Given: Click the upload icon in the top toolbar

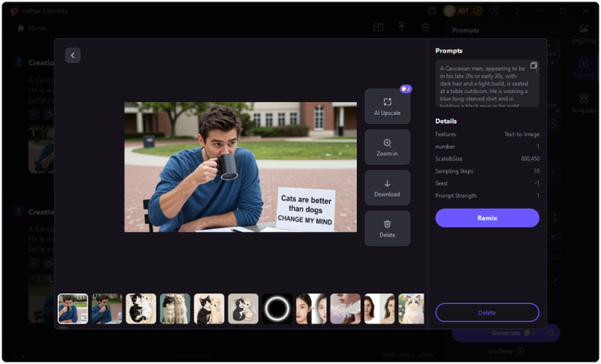Looking at the screenshot, I should (x=402, y=28).
